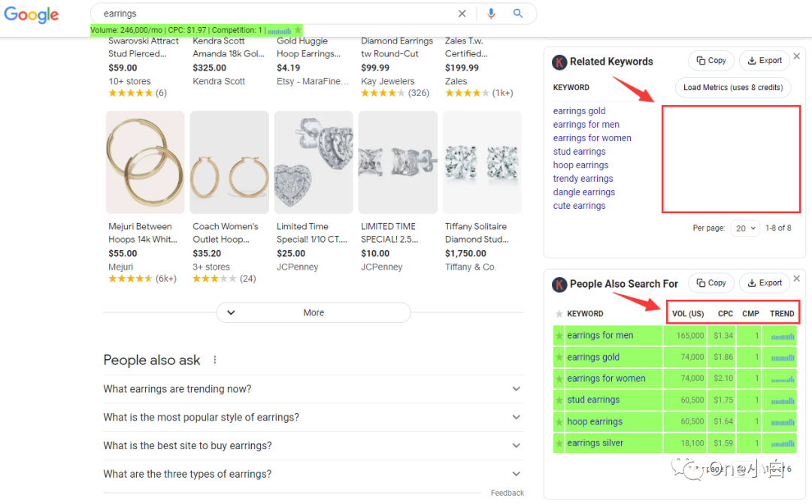Star the 'earrings silver' keyword row
Image resolution: width=812 pixels, height=504 pixels.
559,443
